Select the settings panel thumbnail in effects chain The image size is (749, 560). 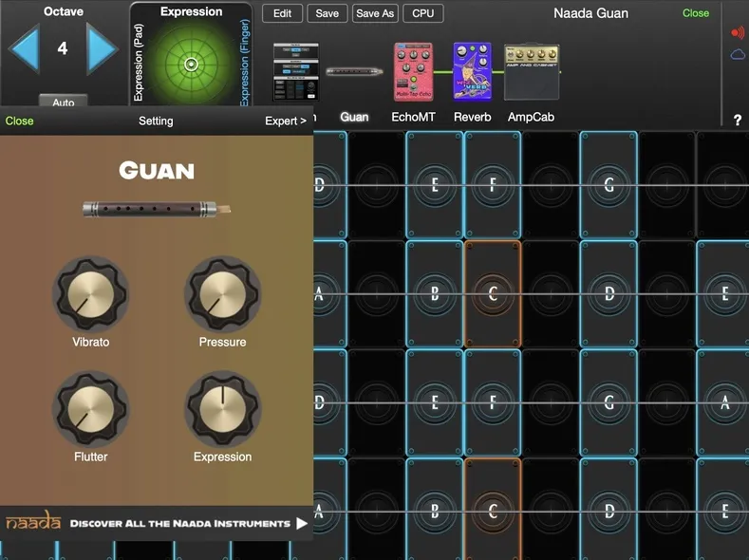click(x=295, y=71)
